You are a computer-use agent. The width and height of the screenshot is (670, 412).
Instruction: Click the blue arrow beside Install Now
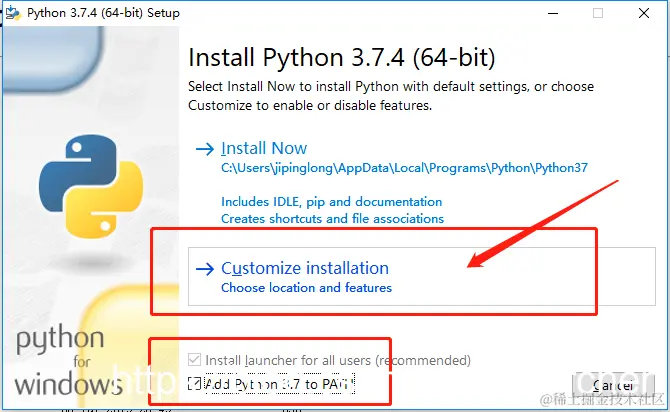click(205, 149)
